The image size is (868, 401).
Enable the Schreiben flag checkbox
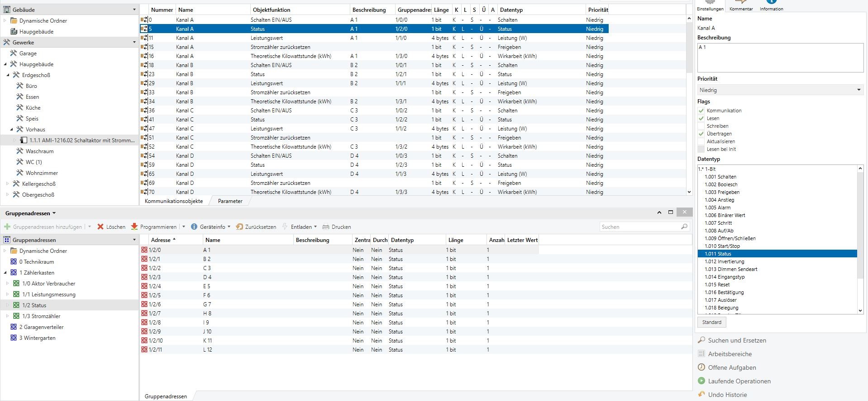pos(701,126)
